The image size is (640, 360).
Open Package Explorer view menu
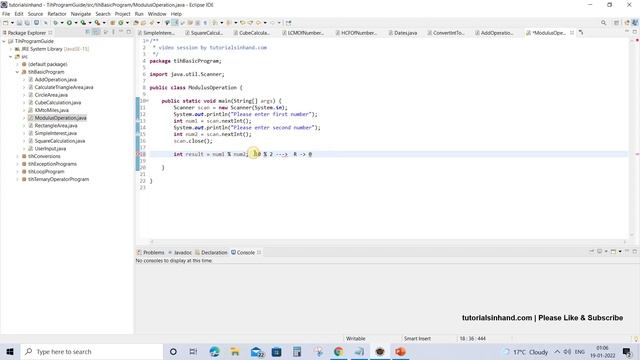click(x=113, y=32)
